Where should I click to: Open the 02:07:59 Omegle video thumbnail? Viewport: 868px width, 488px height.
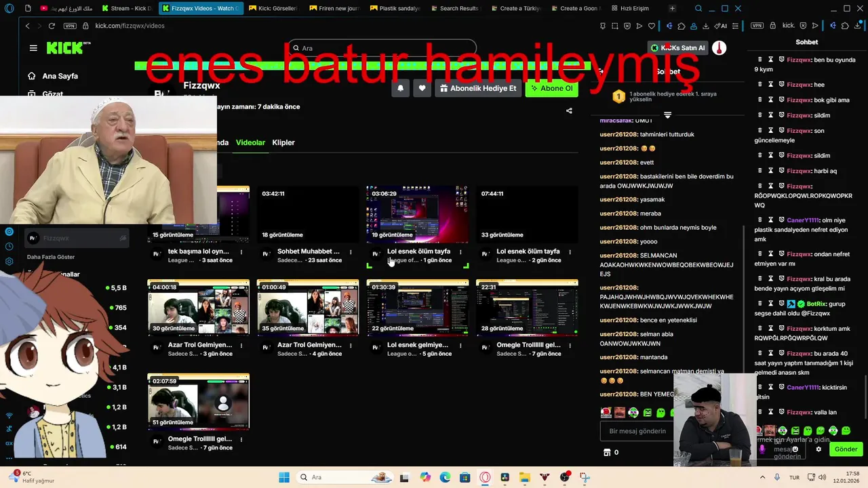coord(198,401)
